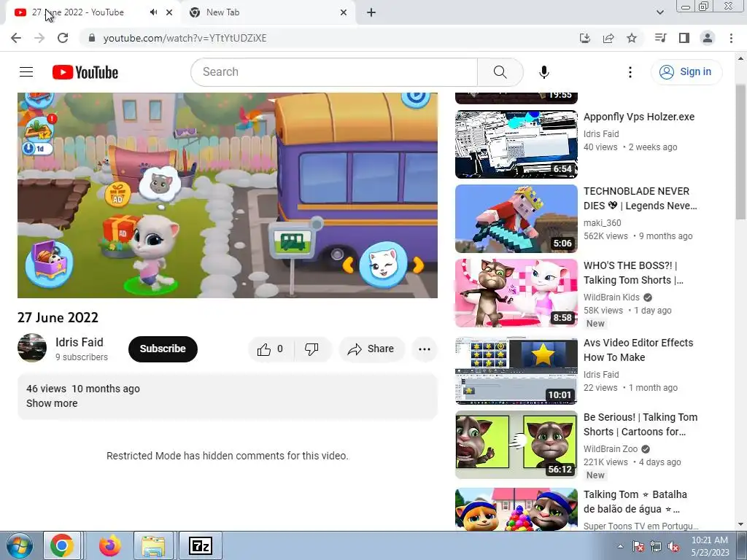Image resolution: width=747 pixels, height=560 pixels.
Task: Mute the tab using the speaker icon
Action: [x=153, y=12]
